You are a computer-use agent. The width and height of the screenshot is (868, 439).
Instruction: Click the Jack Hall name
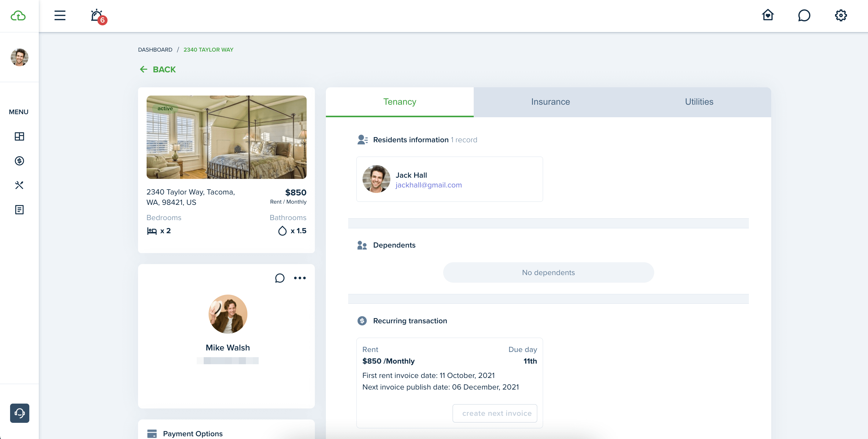(x=411, y=175)
